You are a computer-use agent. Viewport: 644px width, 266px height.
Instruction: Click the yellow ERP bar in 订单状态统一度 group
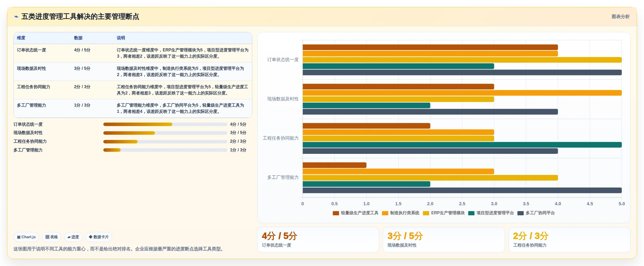coord(462,60)
